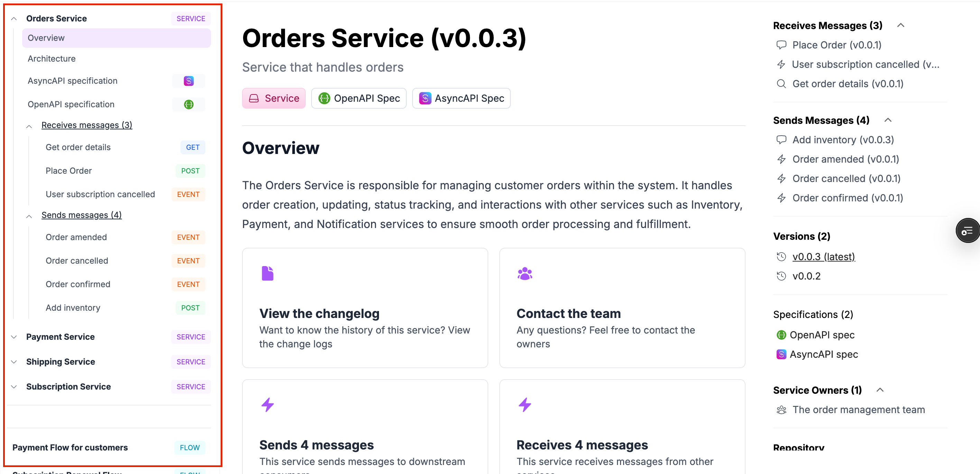This screenshot has height=474, width=980.
Task: Click the lightning icon on Sends 4 messages card
Action: [267, 404]
